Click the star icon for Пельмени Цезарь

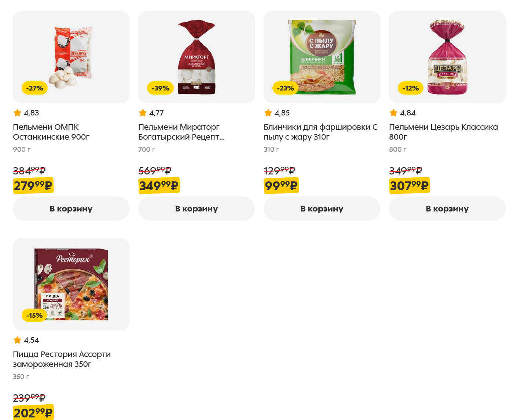point(393,113)
